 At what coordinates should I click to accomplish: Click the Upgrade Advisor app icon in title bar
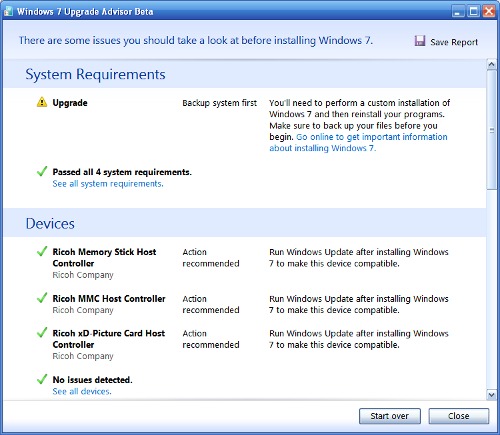pyautogui.click(x=8, y=11)
